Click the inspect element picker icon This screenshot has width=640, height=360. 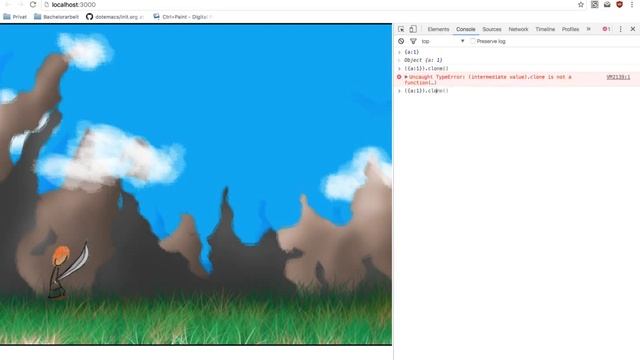click(401, 29)
